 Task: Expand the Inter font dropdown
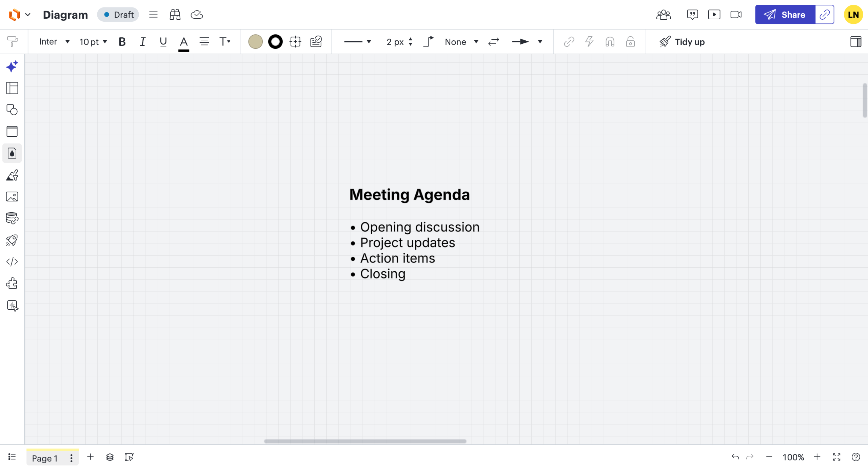(54, 42)
